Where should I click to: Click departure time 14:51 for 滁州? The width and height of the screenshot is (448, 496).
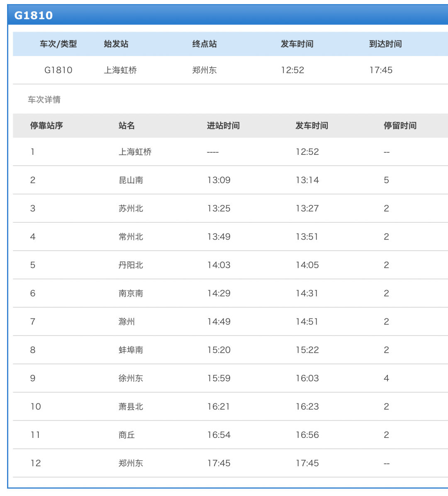[307, 322]
